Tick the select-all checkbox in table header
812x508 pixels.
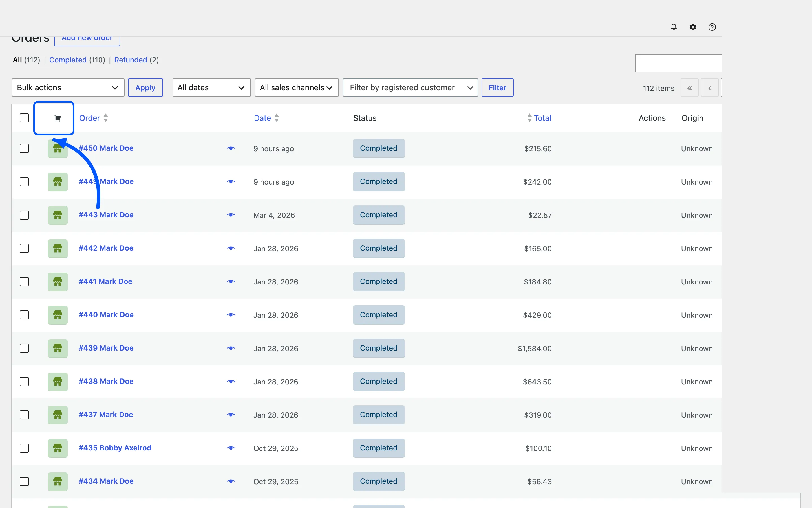point(24,118)
